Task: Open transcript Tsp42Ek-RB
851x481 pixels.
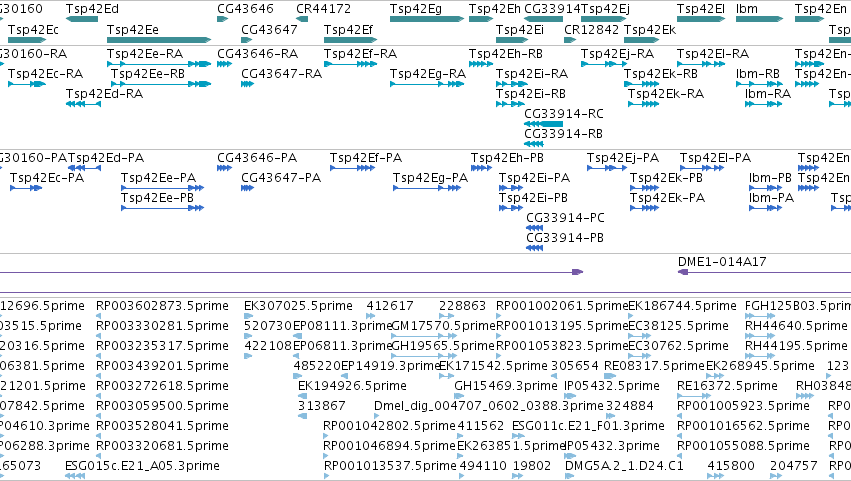Action: pos(661,74)
